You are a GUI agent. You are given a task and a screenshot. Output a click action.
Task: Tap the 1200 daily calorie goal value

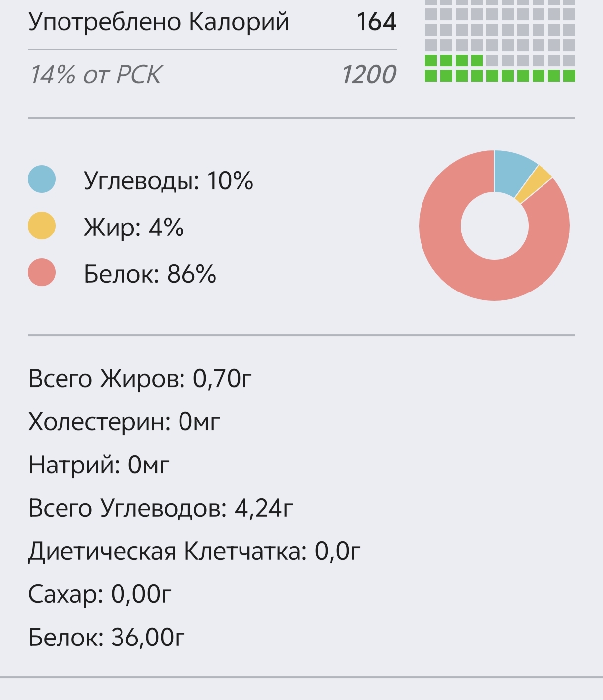[369, 75]
